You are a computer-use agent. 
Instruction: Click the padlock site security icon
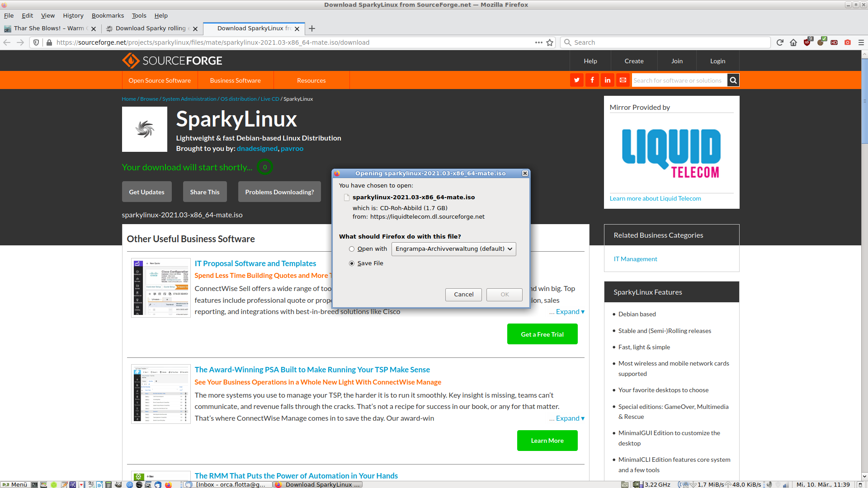[x=49, y=42]
